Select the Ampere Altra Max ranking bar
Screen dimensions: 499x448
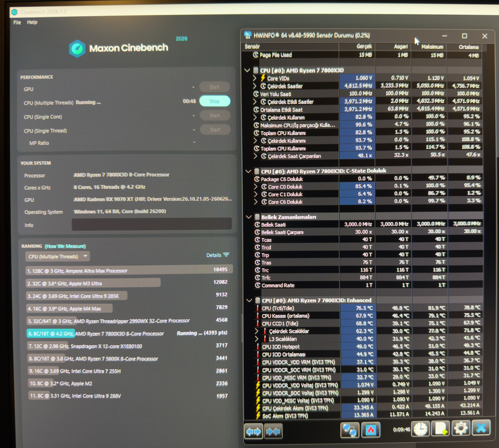pos(129,270)
